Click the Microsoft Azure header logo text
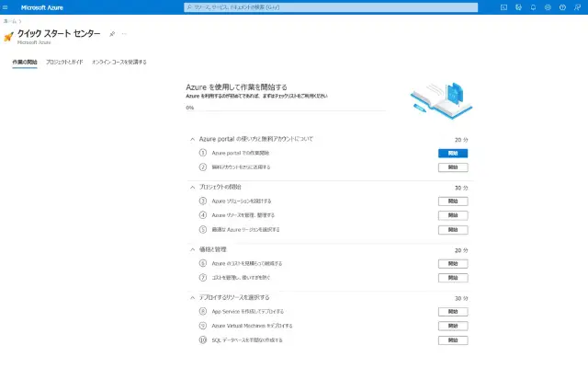Viewport: 588px width, 368px height. point(42,7)
